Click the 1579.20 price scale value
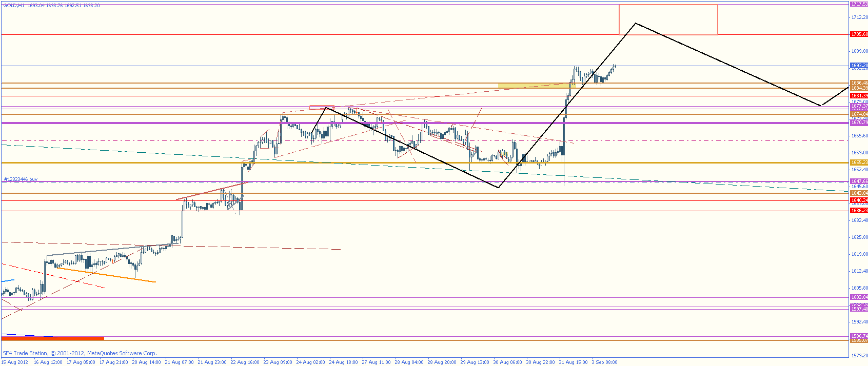The width and height of the screenshot is (868, 366). [x=859, y=356]
